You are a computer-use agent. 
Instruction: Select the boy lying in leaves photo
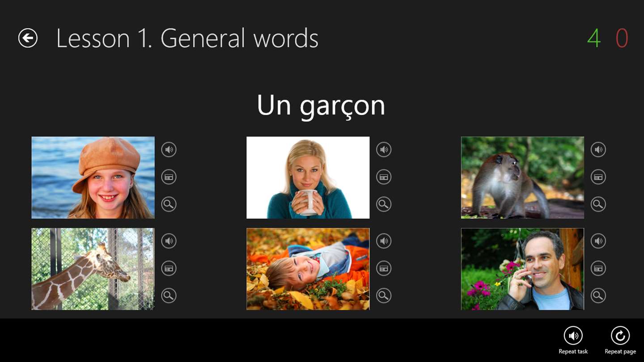click(x=308, y=269)
